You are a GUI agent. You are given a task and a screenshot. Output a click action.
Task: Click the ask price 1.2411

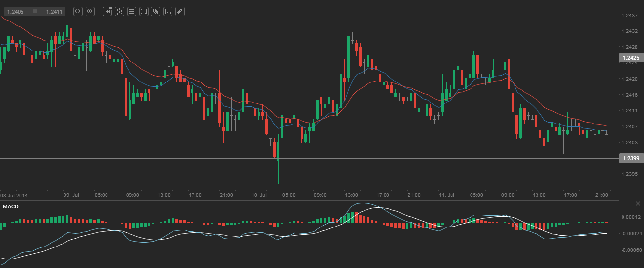pos(54,11)
